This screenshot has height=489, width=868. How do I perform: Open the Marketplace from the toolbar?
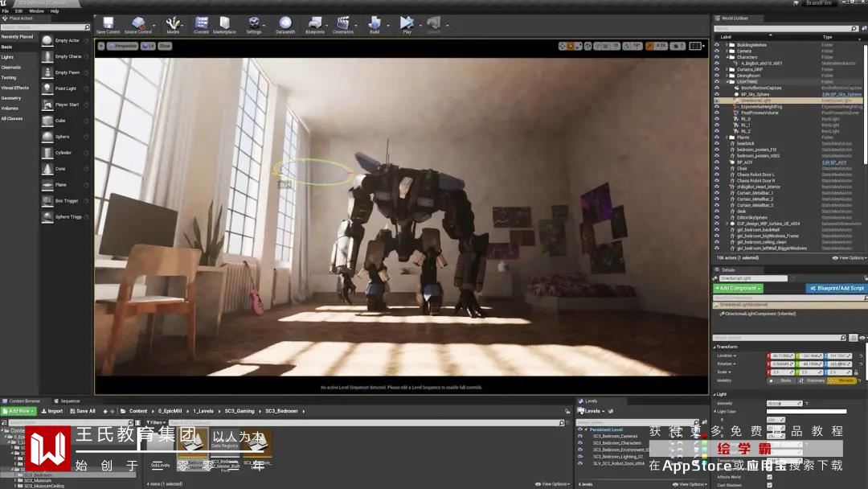pyautogui.click(x=224, y=24)
